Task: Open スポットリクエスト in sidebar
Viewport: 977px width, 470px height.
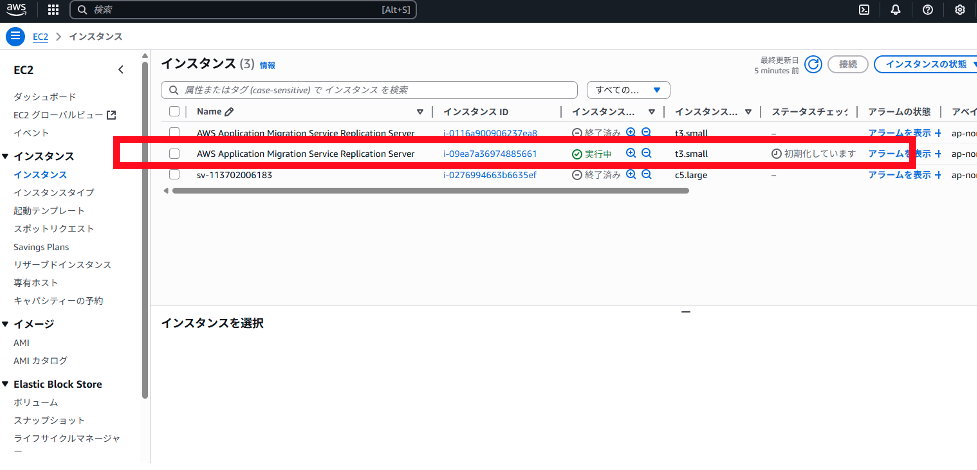Action: (x=54, y=229)
